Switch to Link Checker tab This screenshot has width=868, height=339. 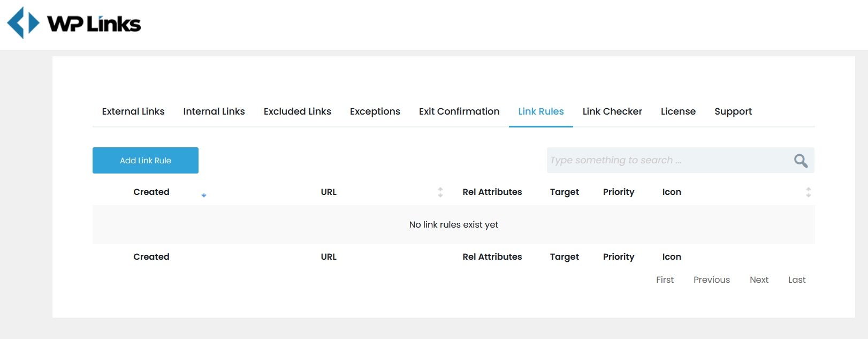[612, 111]
